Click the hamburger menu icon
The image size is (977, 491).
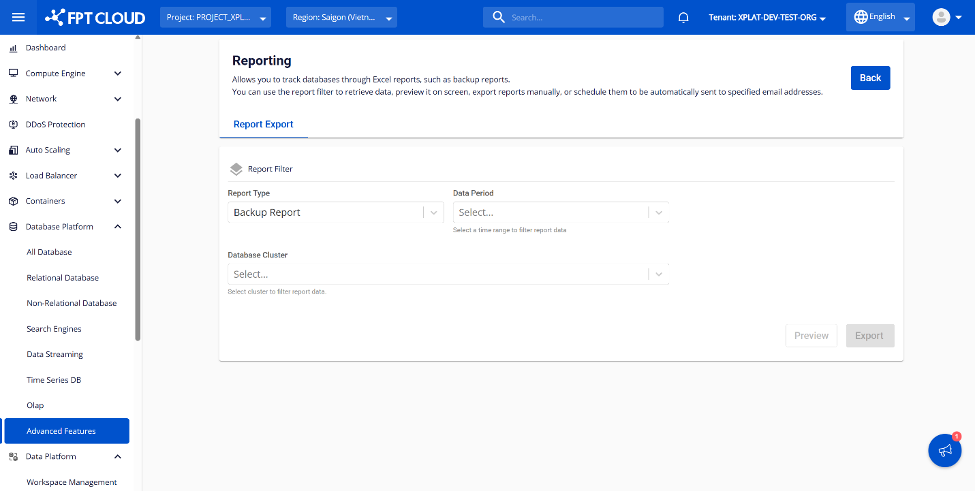[x=17, y=17]
